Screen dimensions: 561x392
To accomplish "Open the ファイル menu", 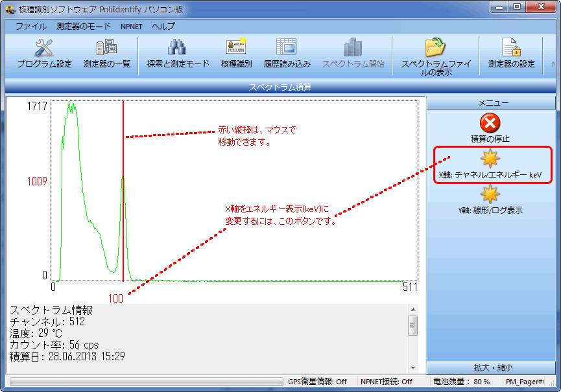I will (31, 27).
